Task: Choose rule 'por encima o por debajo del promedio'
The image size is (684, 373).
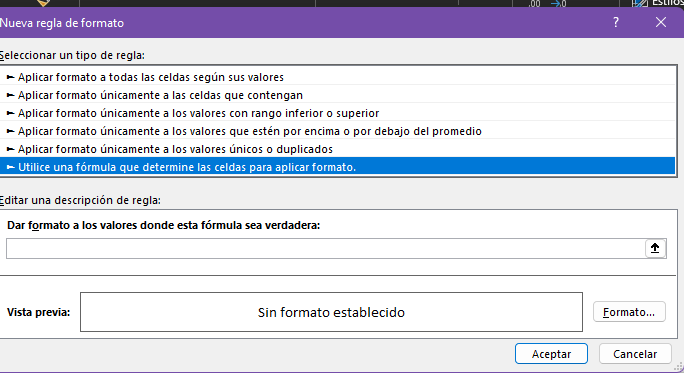Action: click(x=337, y=131)
